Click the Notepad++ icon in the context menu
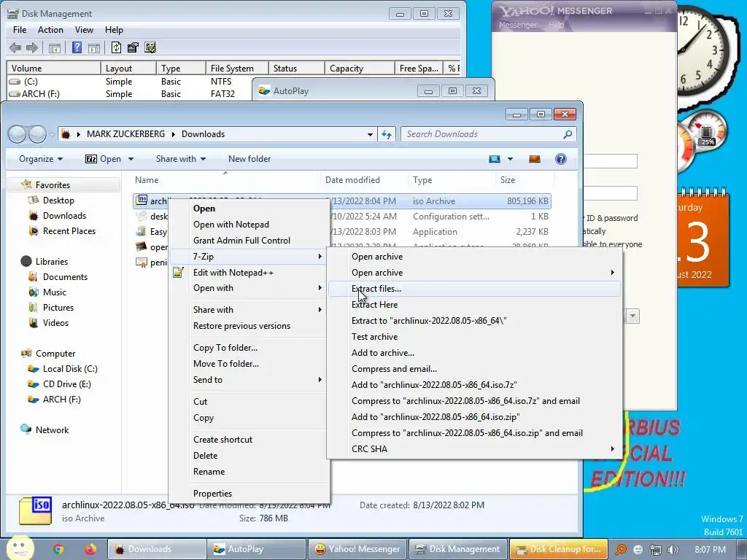The width and height of the screenshot is (747, 560). coord(178,273)
